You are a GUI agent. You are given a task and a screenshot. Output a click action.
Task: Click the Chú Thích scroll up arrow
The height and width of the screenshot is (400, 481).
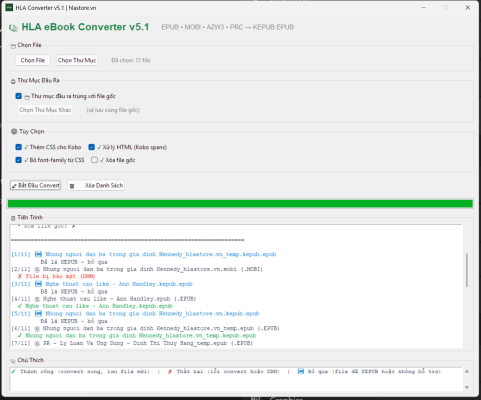pos(467,371)
